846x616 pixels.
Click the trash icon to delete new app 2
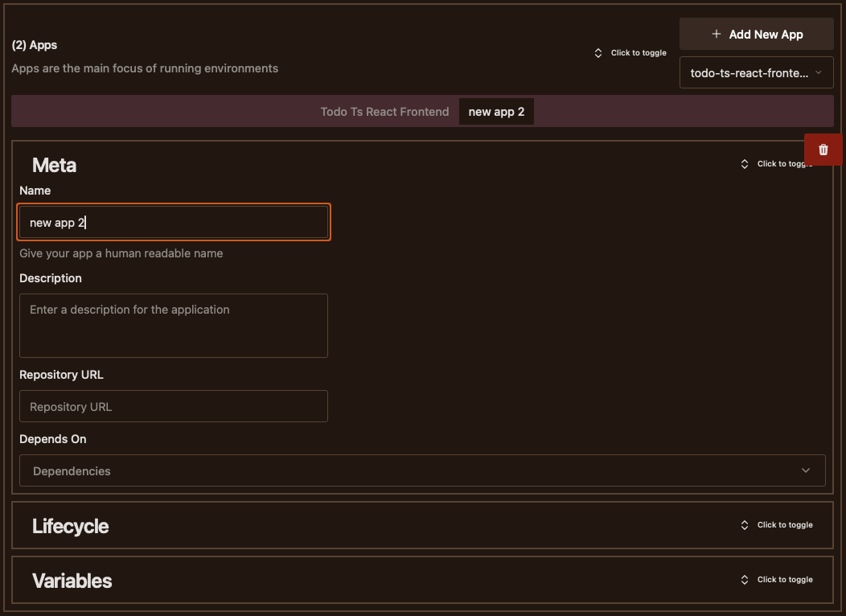coord(823,149)
